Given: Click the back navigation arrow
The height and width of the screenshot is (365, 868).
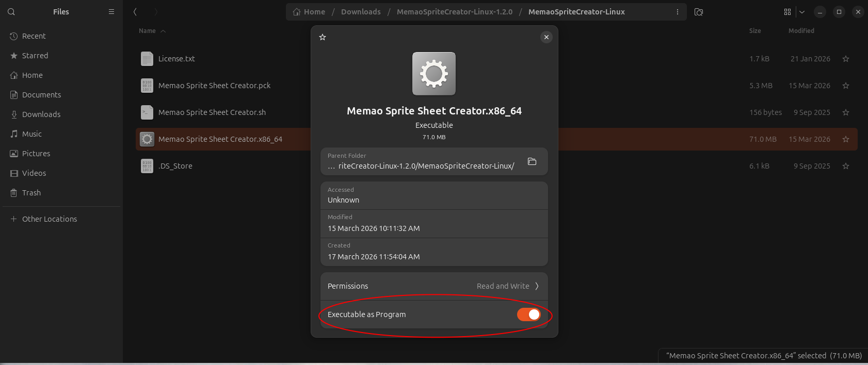Looking at the screenshot, I should pyautogui.click(x=135, y=12).
